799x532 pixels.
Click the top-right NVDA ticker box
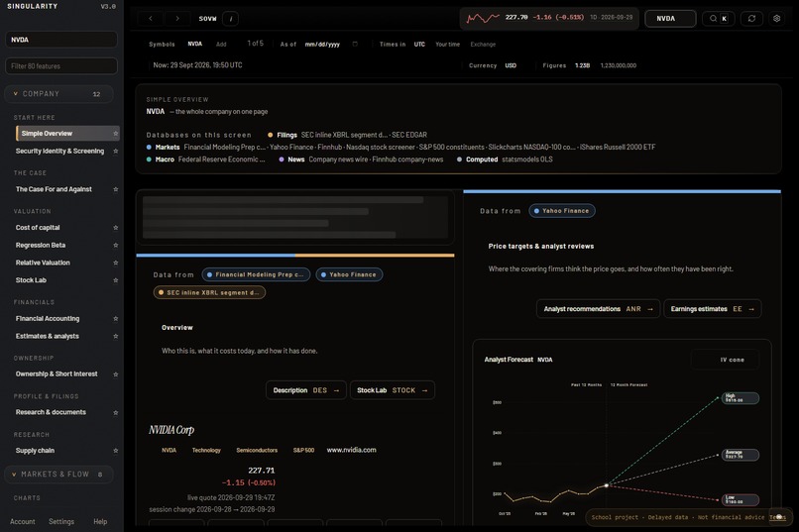point(670,18)
